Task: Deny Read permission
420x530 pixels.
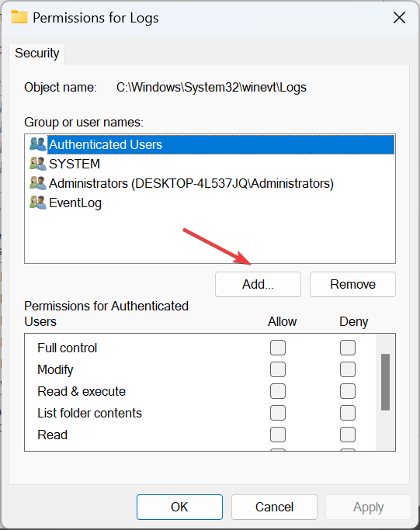Action: [x=348, y=435]
